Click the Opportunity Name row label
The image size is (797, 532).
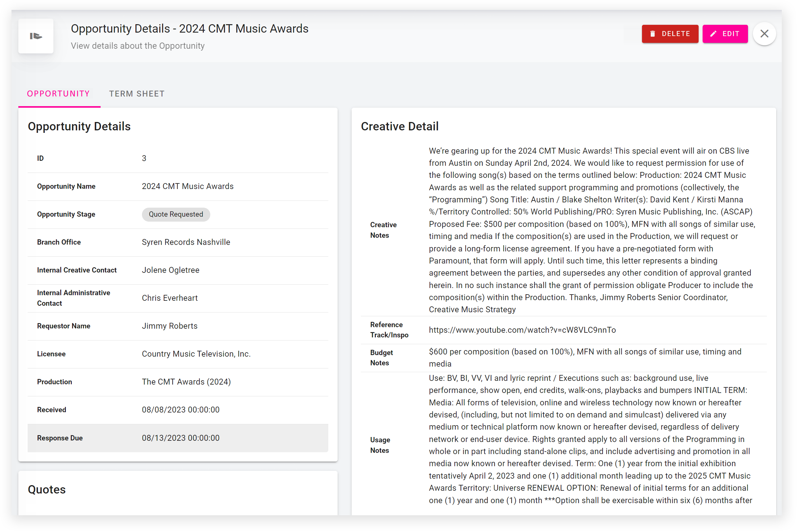[x=66, y=186]
